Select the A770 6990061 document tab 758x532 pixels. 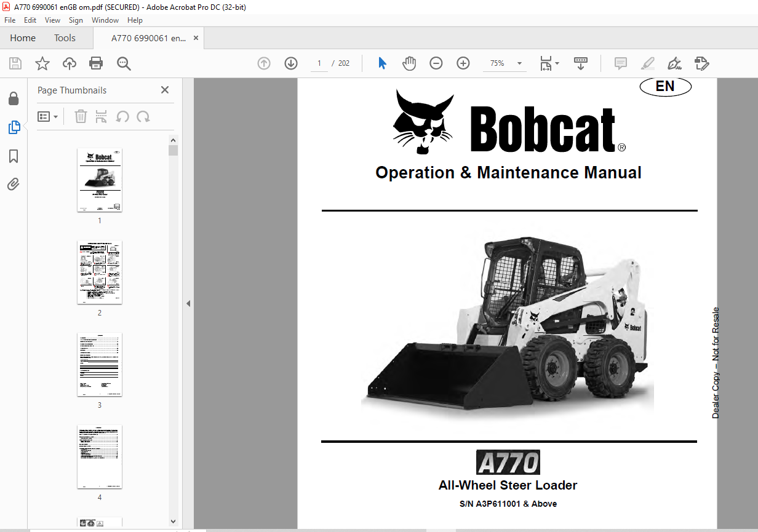[148, 38]
